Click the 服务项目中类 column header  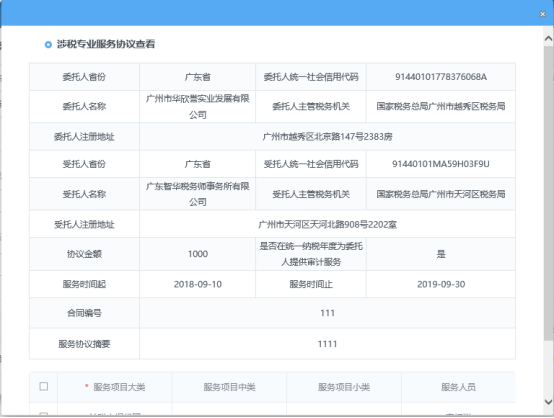tap(229, 387)
